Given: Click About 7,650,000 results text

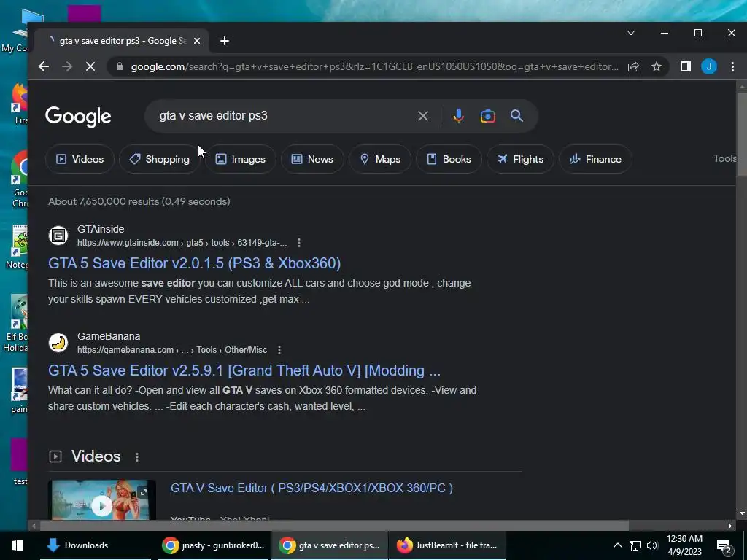Looking at the screenshot, I should tap(139, 201).
